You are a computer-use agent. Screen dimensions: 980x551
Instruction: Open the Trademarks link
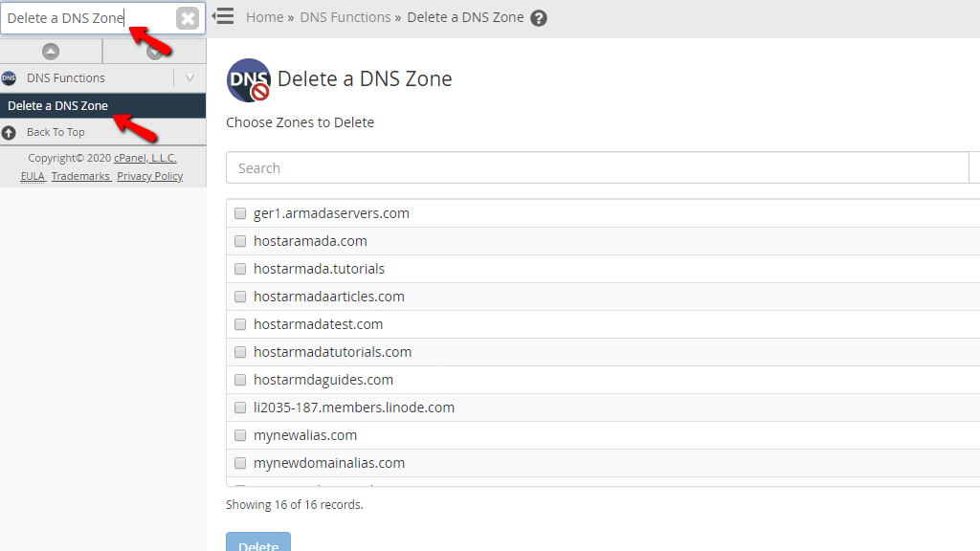coord(80,176)
